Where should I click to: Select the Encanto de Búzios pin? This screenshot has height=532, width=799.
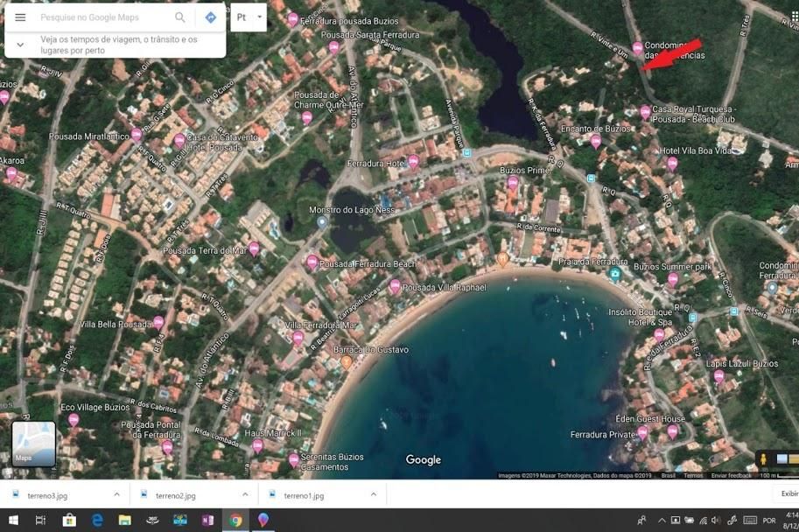tap(596, 141)
